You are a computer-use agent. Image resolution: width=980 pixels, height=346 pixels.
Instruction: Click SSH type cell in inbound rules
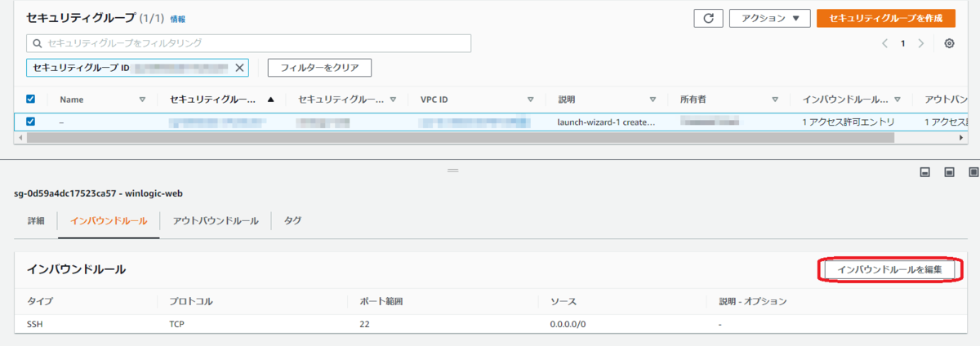coord(37,324)
